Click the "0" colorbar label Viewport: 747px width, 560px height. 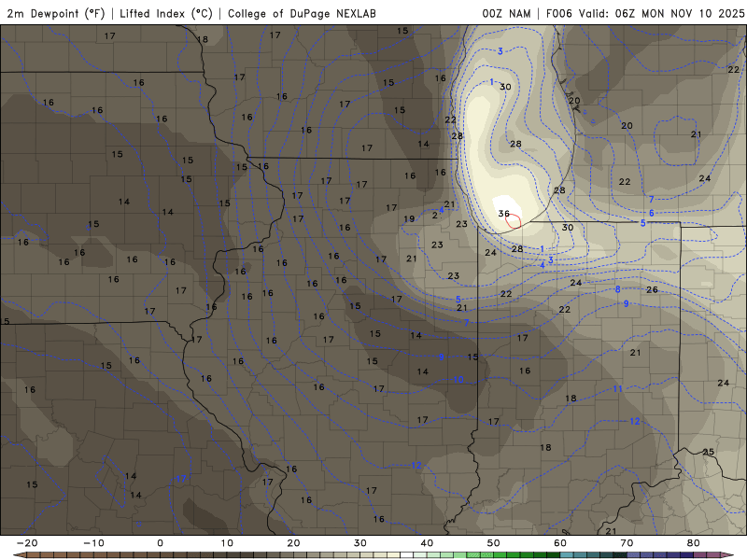(x=160, y=543)
